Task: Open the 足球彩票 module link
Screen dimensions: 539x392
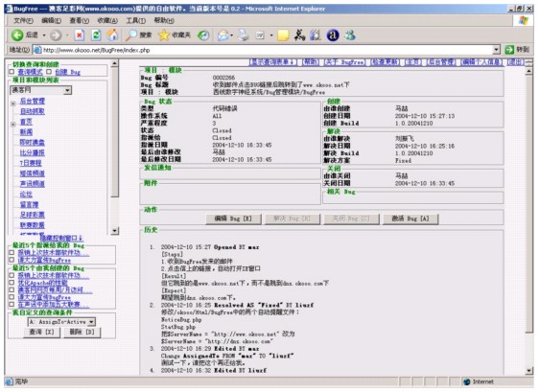Action: 33,215
